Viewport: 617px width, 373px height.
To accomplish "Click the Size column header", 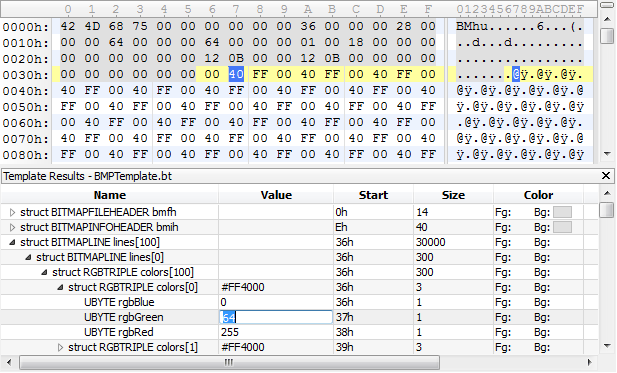I will tap(453, 195).
